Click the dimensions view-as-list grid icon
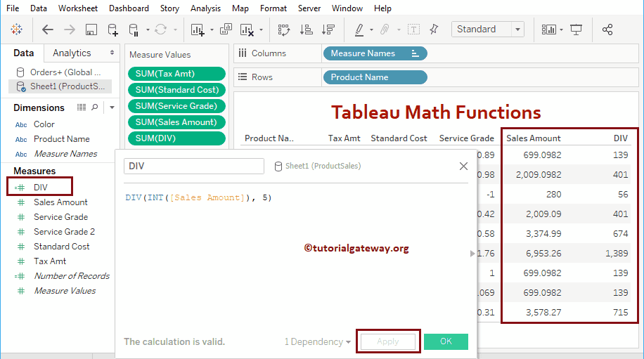Image resolution: width=644 pixels, height=359 pixels. point(82,107)
